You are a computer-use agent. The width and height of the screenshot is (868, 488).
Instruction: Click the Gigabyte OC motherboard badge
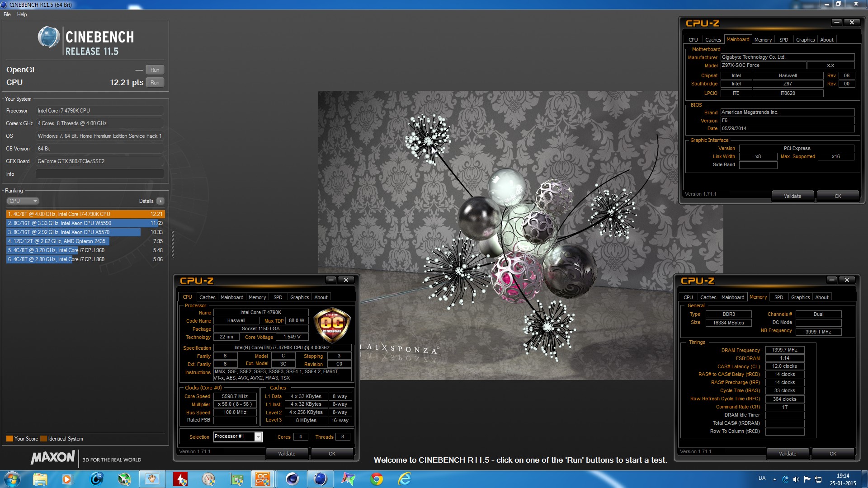332,326
